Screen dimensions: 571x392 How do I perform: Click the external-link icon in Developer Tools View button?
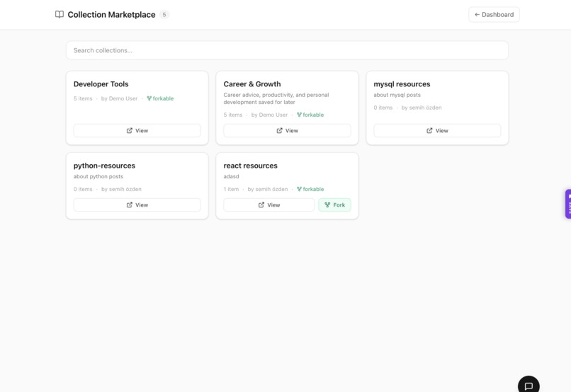129,130
